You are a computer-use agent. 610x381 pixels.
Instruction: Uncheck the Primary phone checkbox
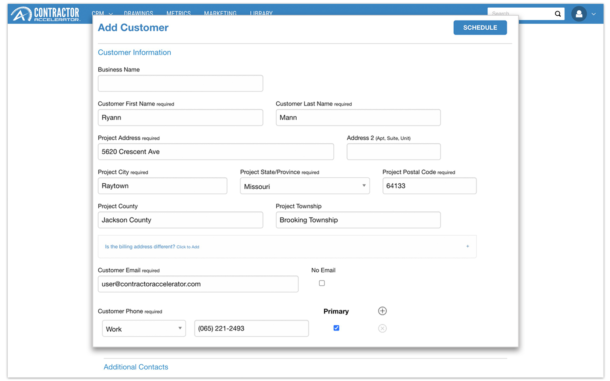coord(336,328)
